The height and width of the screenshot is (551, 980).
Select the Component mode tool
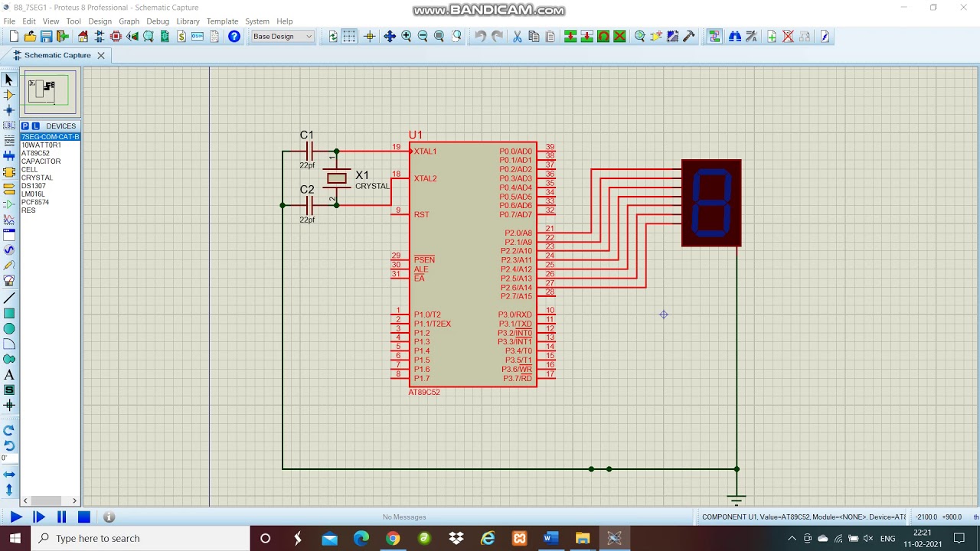point(9,95)
